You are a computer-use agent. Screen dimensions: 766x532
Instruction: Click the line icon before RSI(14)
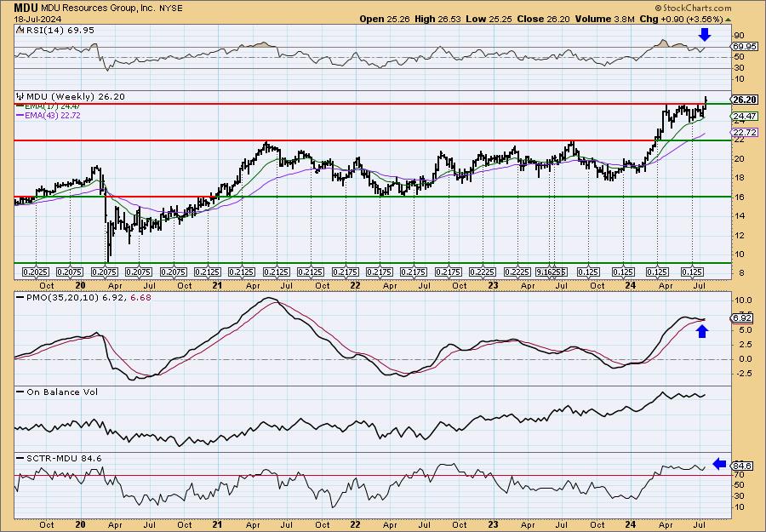[20, 30]
